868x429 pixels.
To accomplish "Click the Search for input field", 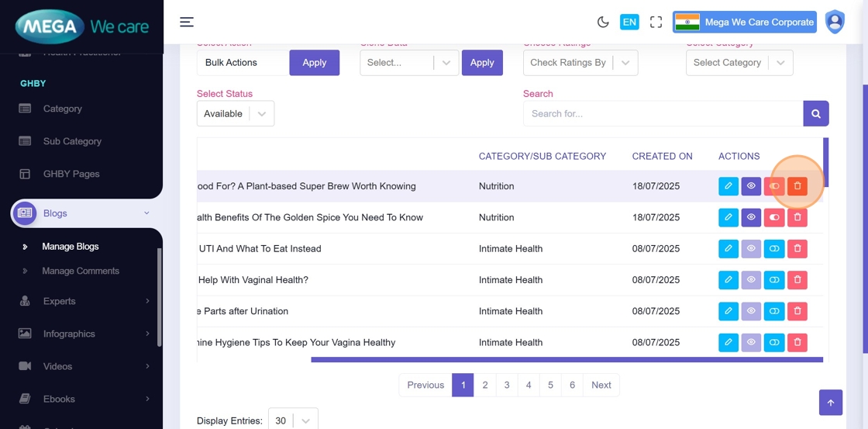I will 663,113.
